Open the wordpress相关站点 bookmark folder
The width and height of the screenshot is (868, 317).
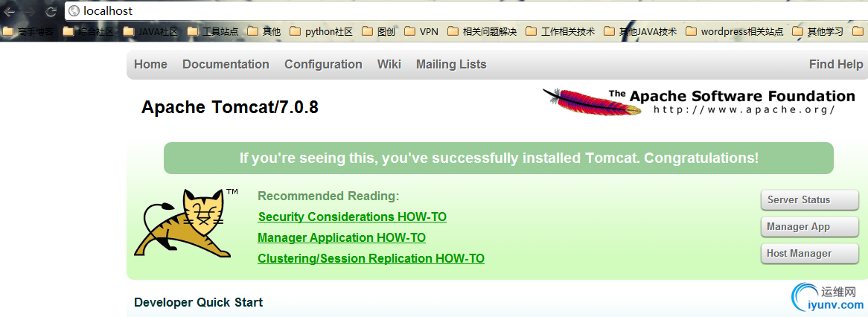(734, 31)
